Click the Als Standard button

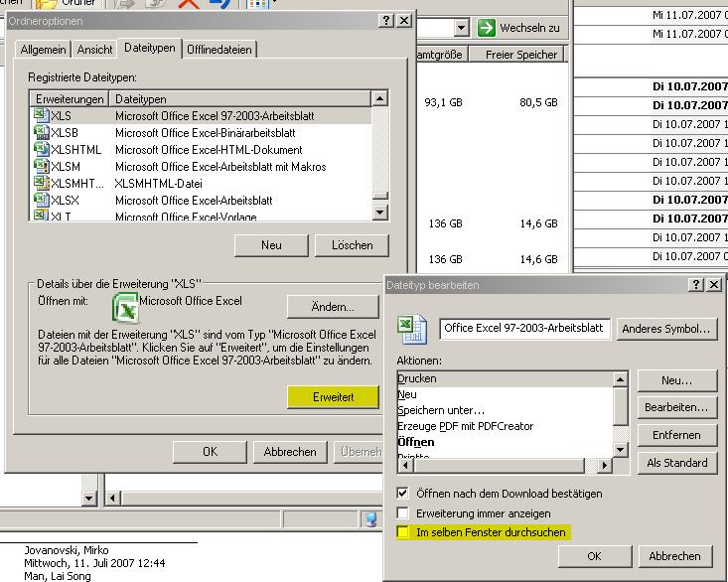tap(677, 463)
